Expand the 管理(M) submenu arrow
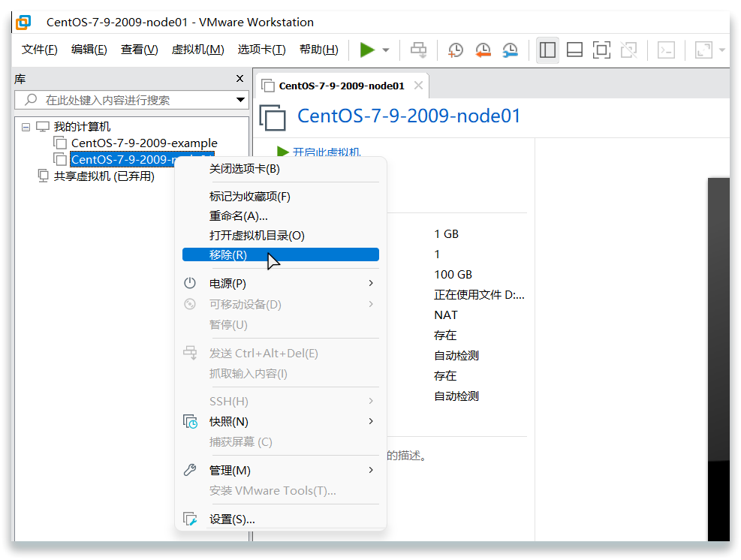Viewport: 741px width, 560px height. point(371,470)
